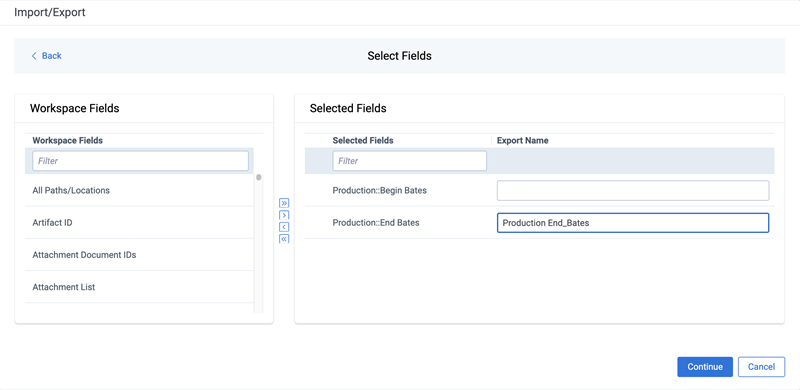Focus the Workspace Fields filter box

tap(140, 161)
